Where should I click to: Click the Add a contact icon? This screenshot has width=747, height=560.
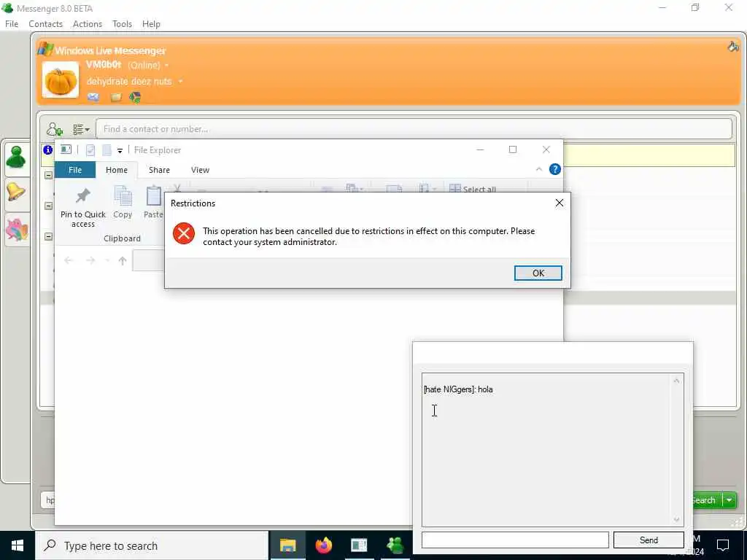pyautogui.click(x=54, y=129)
